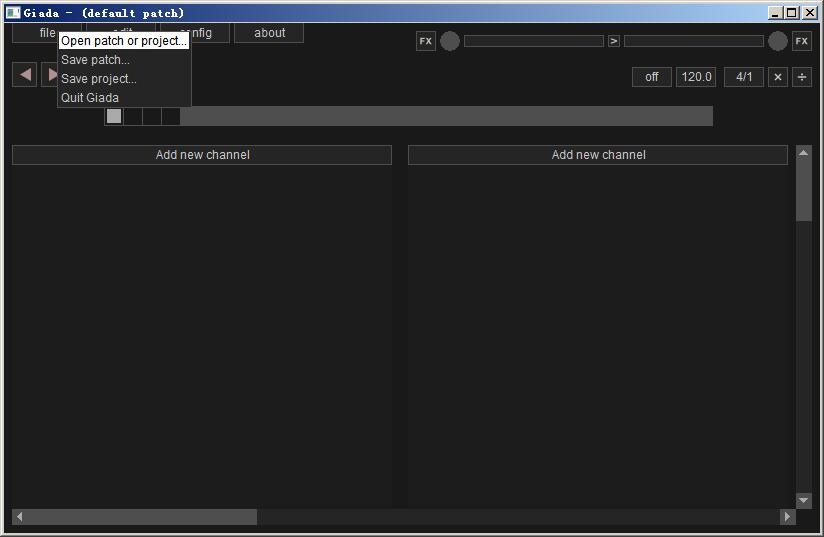Add new channel in left column

pos(202,155)
